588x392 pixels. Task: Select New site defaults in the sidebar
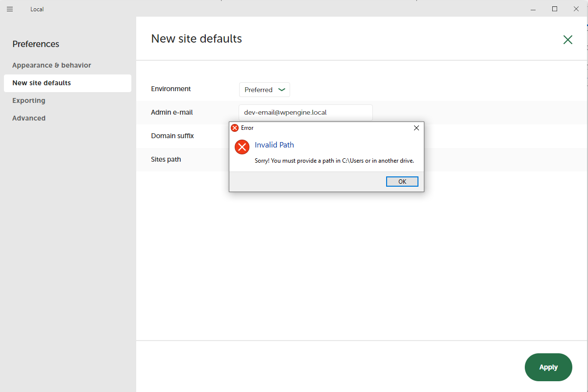42,83
